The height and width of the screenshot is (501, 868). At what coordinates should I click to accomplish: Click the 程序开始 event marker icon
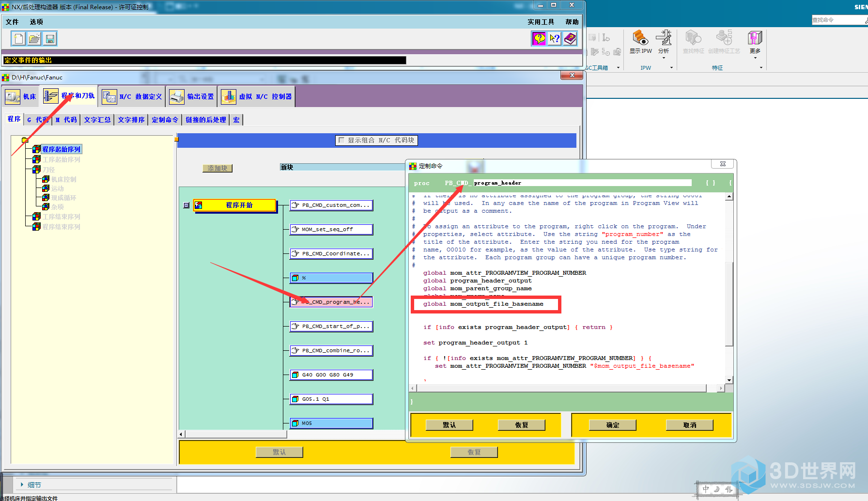click(198, 205)
